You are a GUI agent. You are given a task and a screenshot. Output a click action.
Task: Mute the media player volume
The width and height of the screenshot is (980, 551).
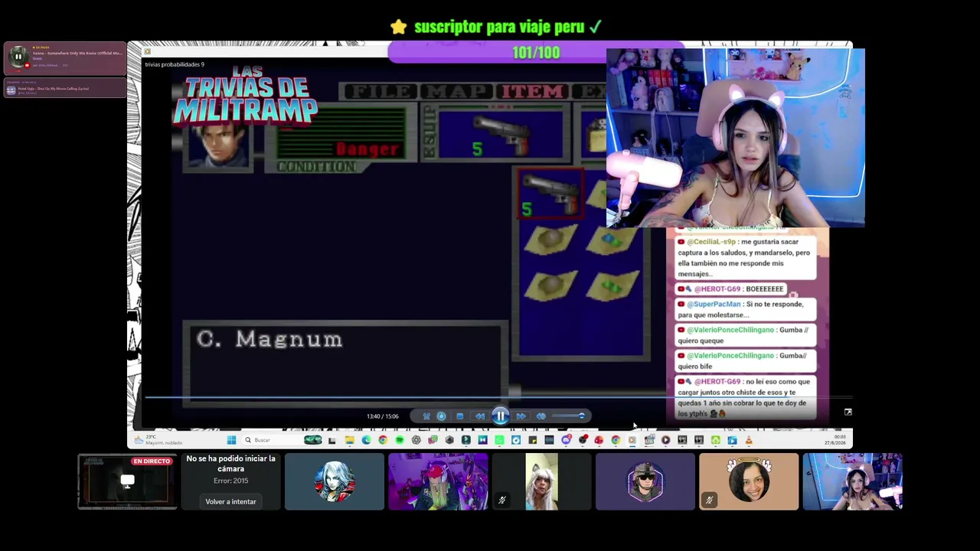541,416
